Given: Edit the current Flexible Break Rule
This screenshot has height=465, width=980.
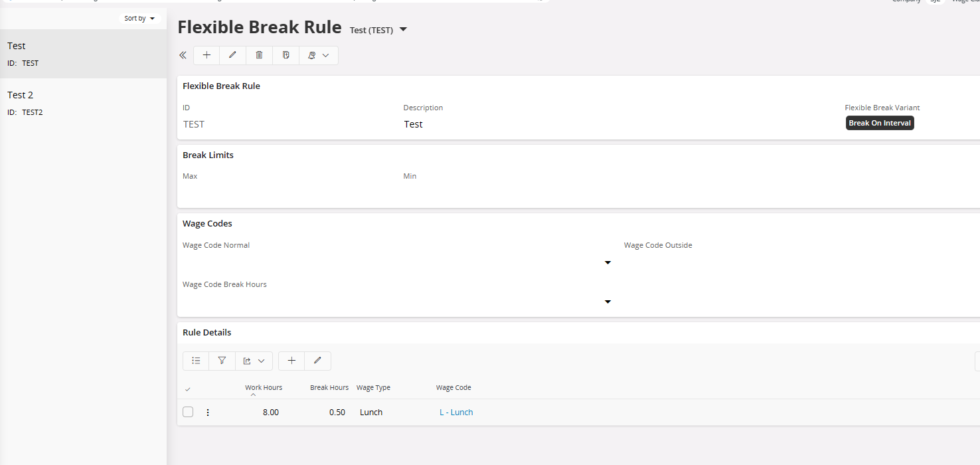Looking at the screenshot, I should coord(232,55).
